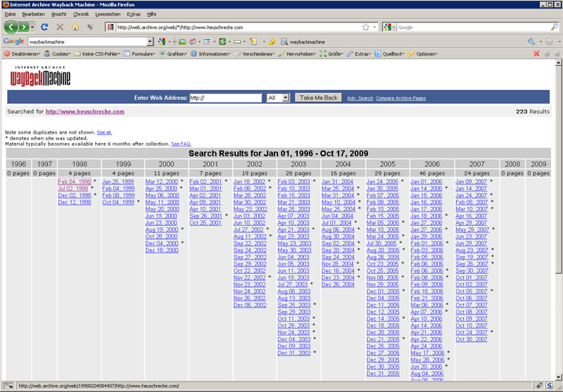Click the vertical scrollbar down arrow
The width and height of the screenshot is (563, 392).
click(x=558, y=377)
